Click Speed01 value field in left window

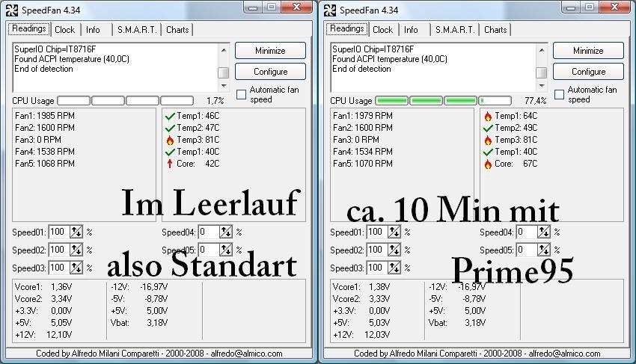point(59,232)
